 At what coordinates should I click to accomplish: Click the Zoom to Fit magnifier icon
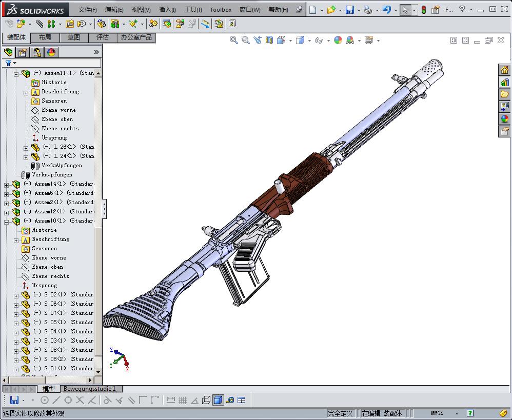tap(234, 40)
